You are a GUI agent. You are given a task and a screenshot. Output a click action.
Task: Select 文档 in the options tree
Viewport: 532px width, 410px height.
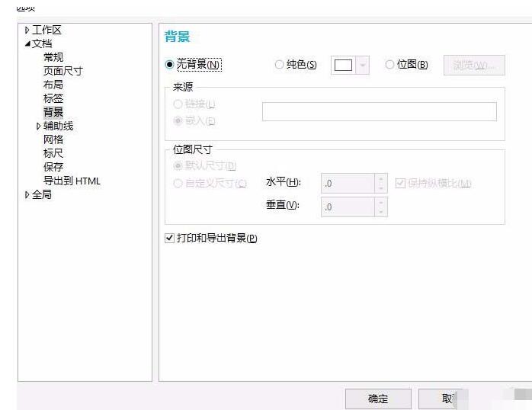click(x=42, y=43)
